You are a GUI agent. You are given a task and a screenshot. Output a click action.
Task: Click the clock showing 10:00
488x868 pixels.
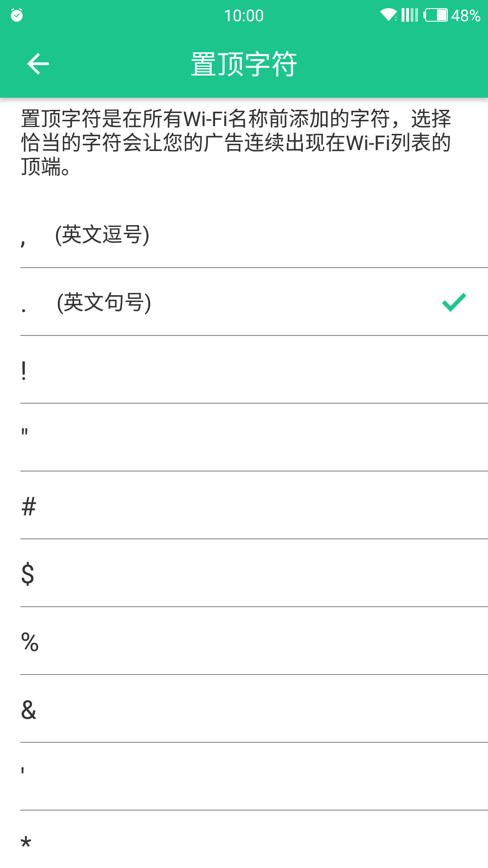(244, 15)
